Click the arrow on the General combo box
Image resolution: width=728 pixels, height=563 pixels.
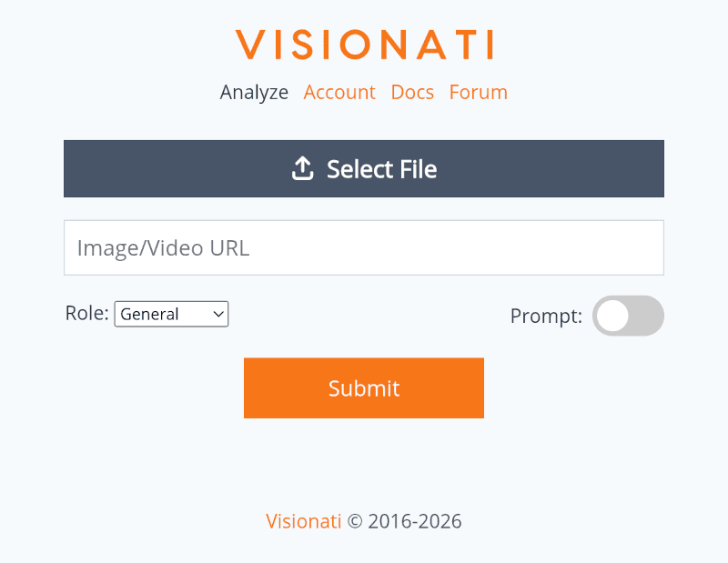(x=217, y=314)
